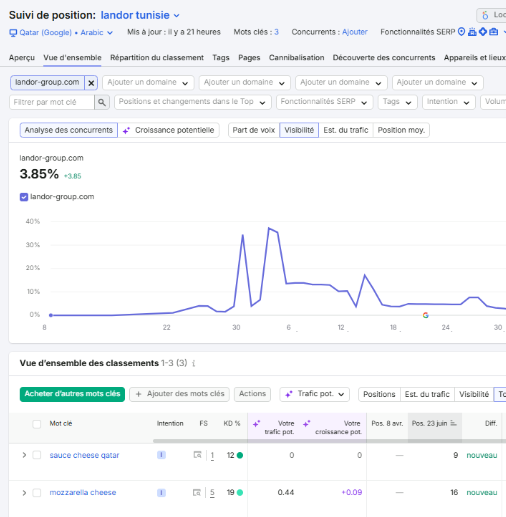The width and height of the screenshot is (506, 517).
Task: Click the briefcase jobs SERP feature icon
Action: [x=494, y=32]
